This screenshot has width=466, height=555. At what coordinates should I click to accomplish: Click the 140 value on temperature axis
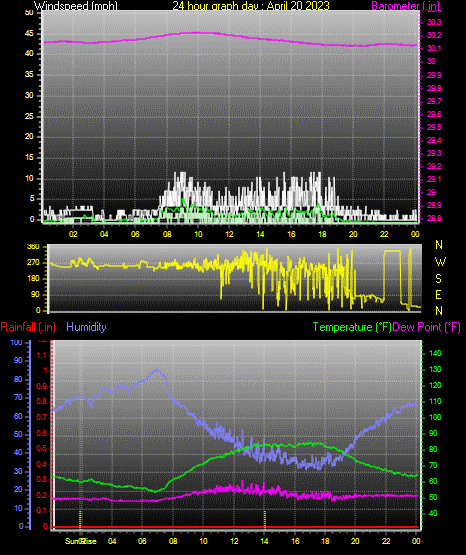point(435,353)
